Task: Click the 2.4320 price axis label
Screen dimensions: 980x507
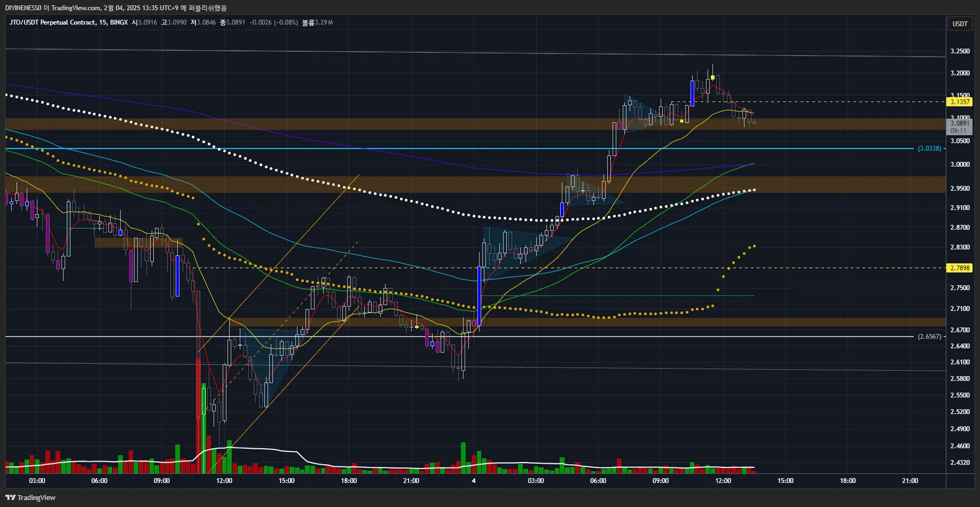Action: coord(960,463)
